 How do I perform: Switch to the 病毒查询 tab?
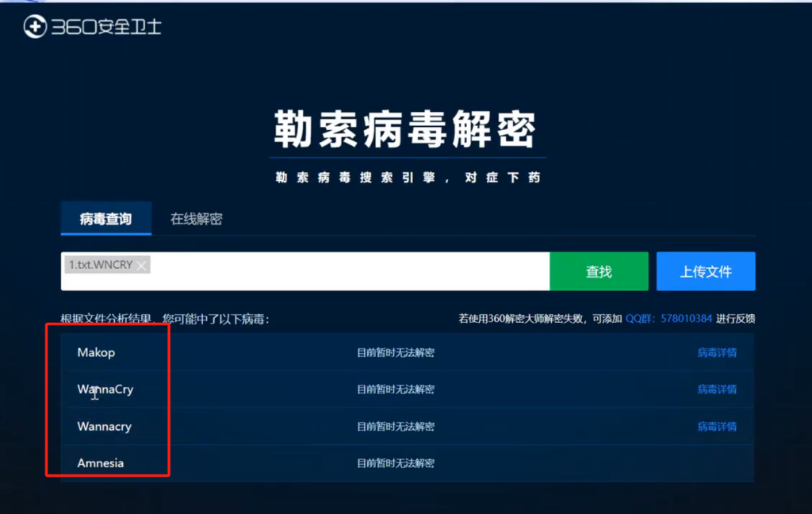105,219
